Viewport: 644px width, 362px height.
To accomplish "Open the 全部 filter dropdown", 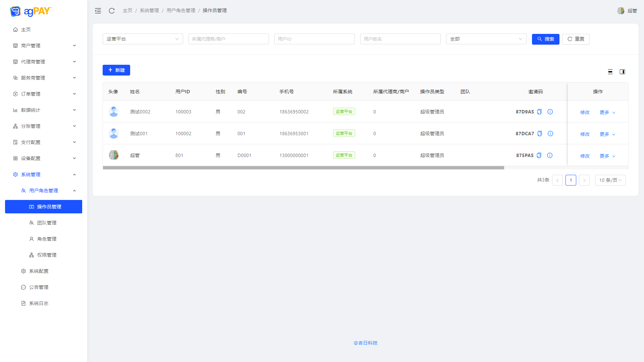I will 486,39.
